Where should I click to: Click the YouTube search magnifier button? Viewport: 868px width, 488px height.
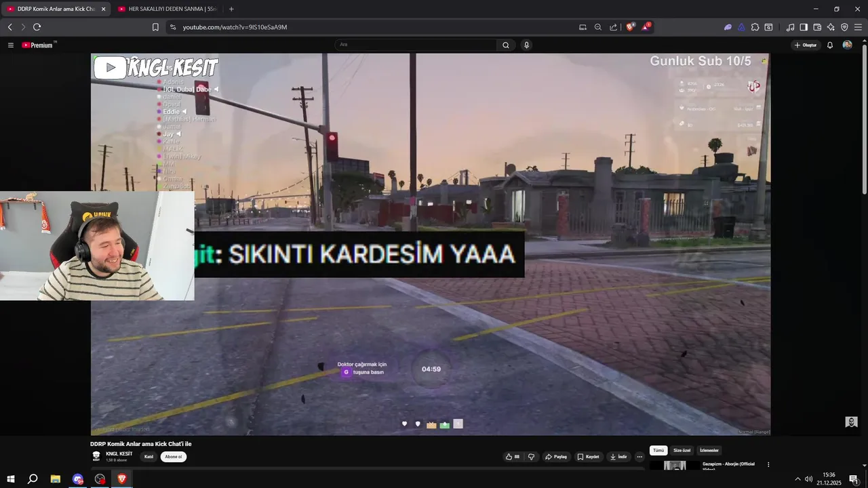pos(506,45)
